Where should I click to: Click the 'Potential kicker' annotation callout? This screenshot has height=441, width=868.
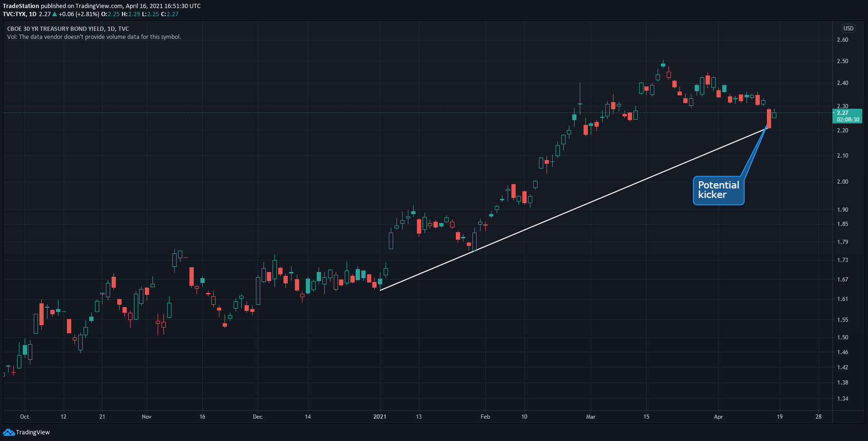click(718, 190)
